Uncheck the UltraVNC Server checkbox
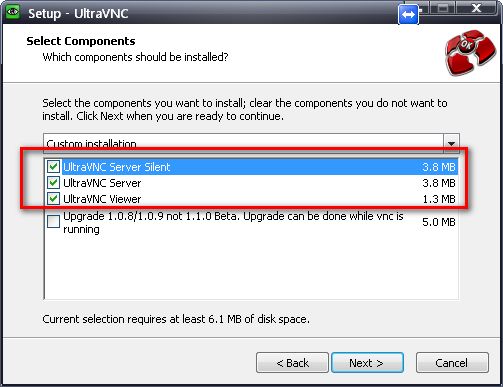503x387 pixels. [53, 182]
